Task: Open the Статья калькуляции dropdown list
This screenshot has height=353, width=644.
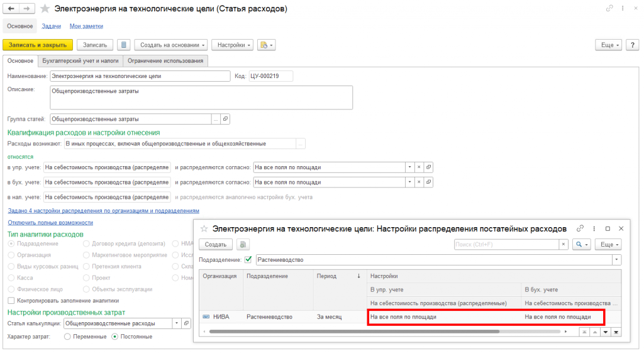Action: coord(177,323)
